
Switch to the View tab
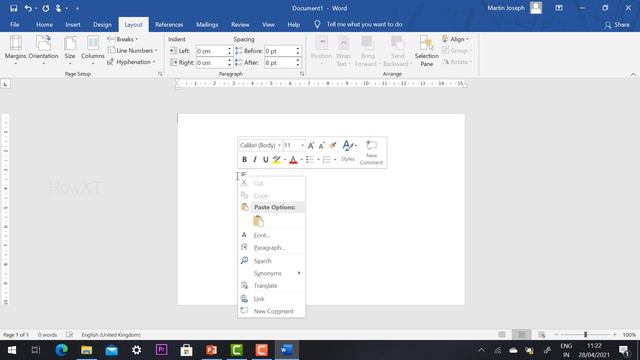[268, 24]
